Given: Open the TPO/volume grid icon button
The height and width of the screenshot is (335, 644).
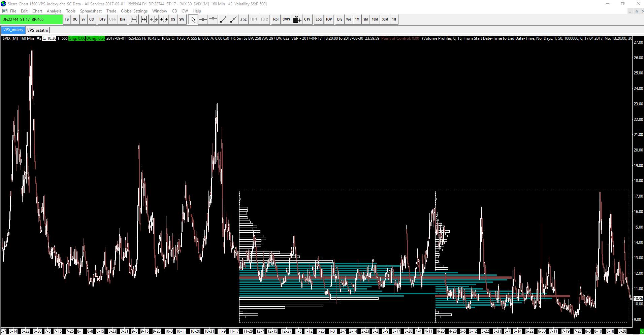Looking at the screenshot, I should 297,20.
